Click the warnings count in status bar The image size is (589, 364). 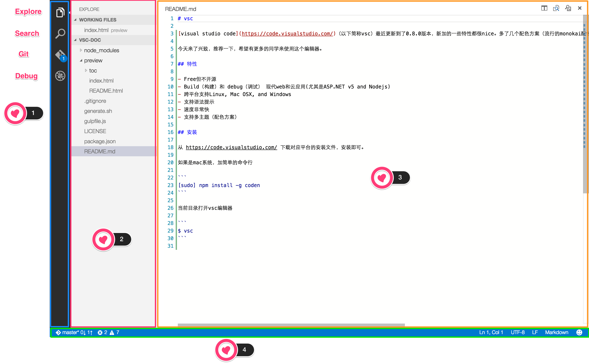tap(115, 332)
